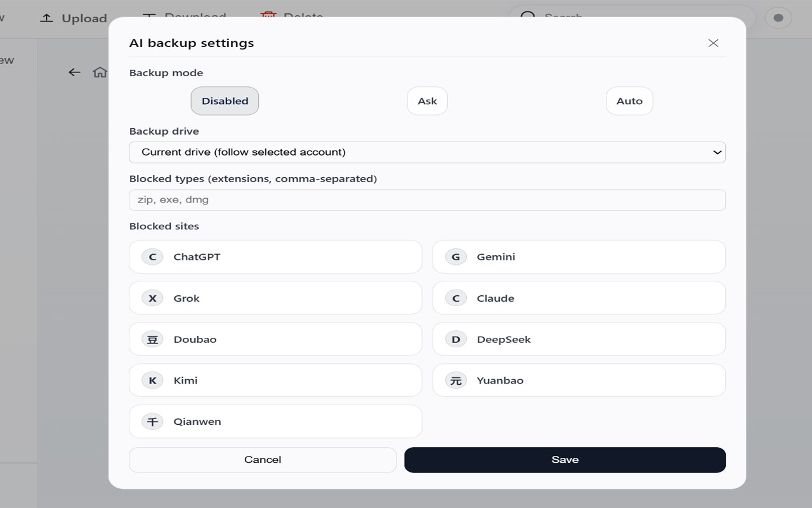
Task: Toggle DeepSeek in blocked sites
Action: (x=579, y=339)
